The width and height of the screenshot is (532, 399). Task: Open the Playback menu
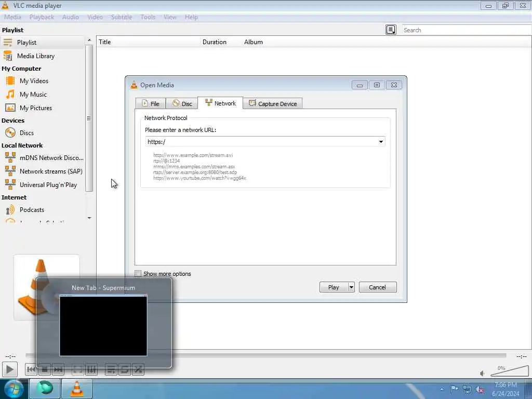(42, 17)
